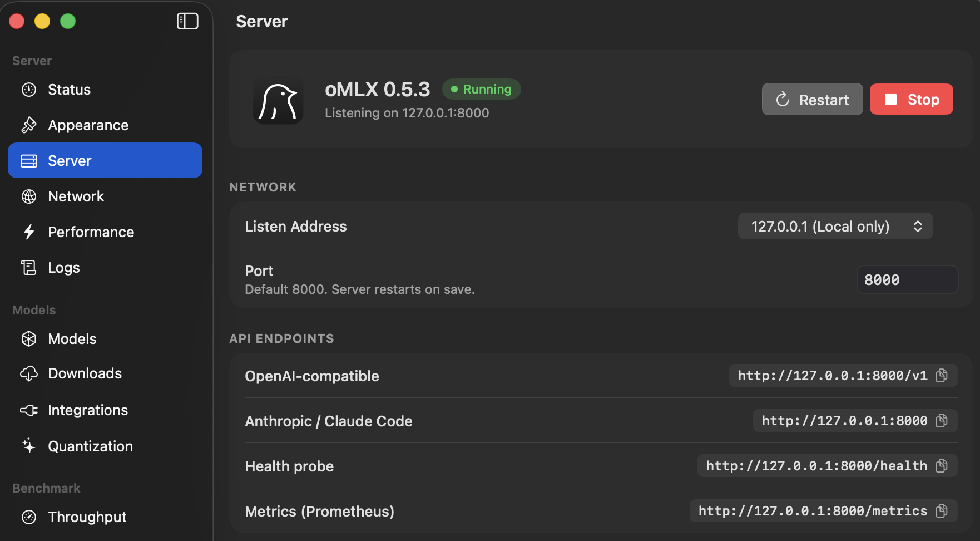Click the oMLX 0.5.3 version title
Viewport: 980px width, 541px height.
point(378,89)
